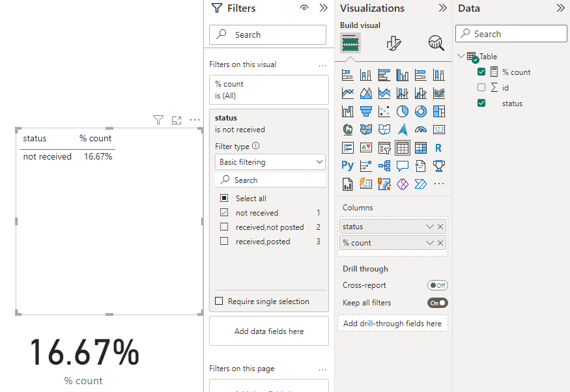This screenshot has height=392, width=570.
Task: Select the waterfall chart visual
Action: [347, 111]
